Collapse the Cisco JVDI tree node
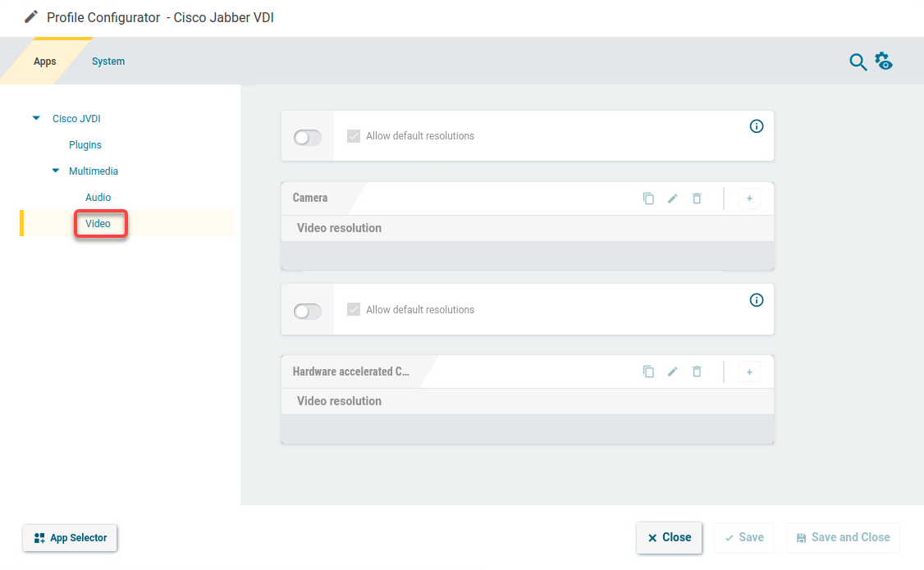 tap(36, 119)
